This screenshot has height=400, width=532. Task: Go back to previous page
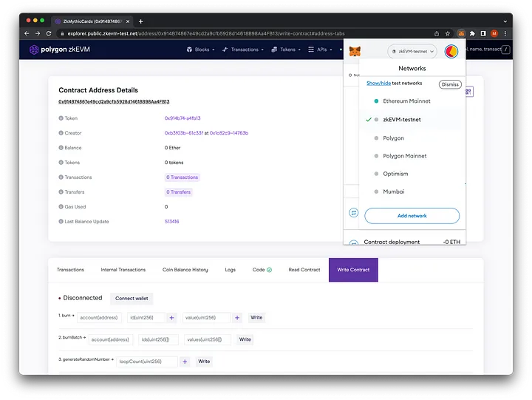click(27, 33)
